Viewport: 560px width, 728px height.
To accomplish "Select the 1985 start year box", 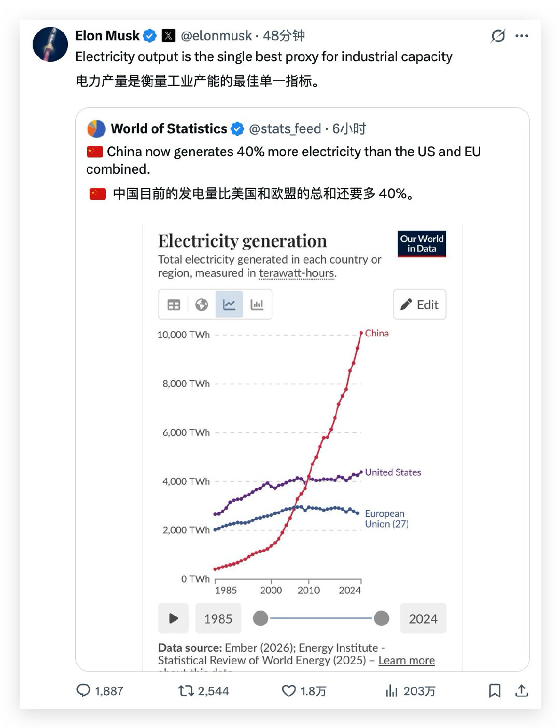I will [x=218, y=618].
